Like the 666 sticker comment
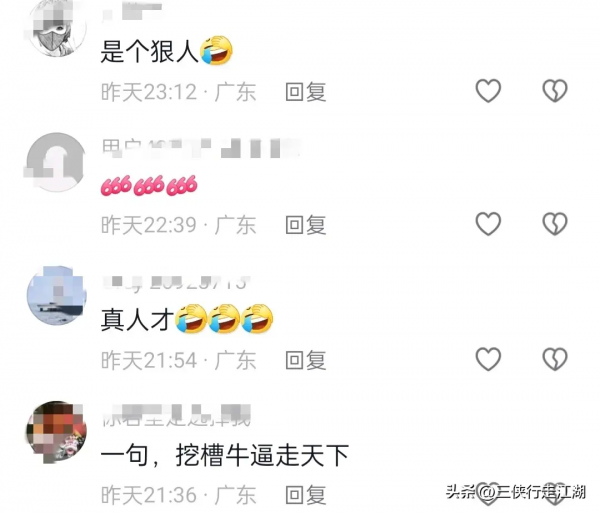The width and height of the screenshot is (600, 513). (488, 224)
